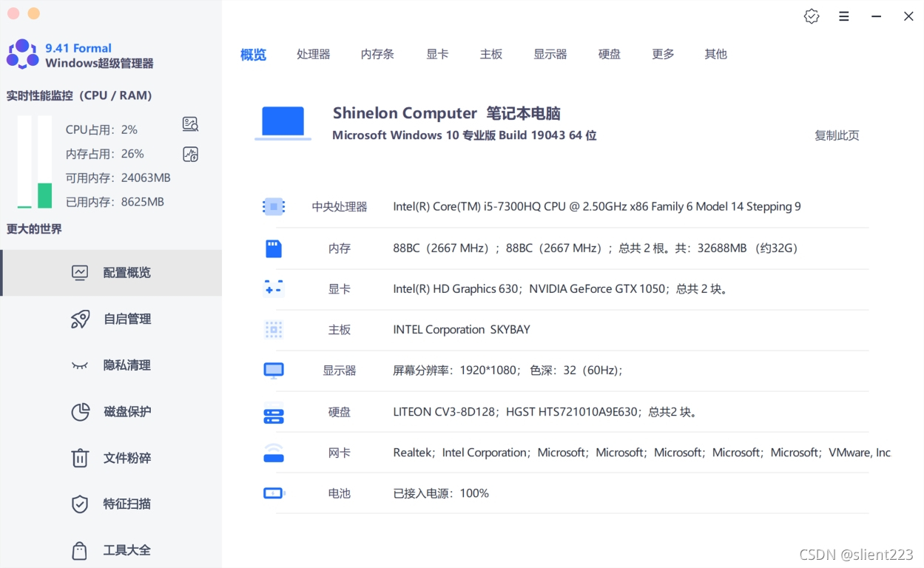Open 文件粉碎 in the sidebar
Screen dimensions: 924x568
point(111,458)
